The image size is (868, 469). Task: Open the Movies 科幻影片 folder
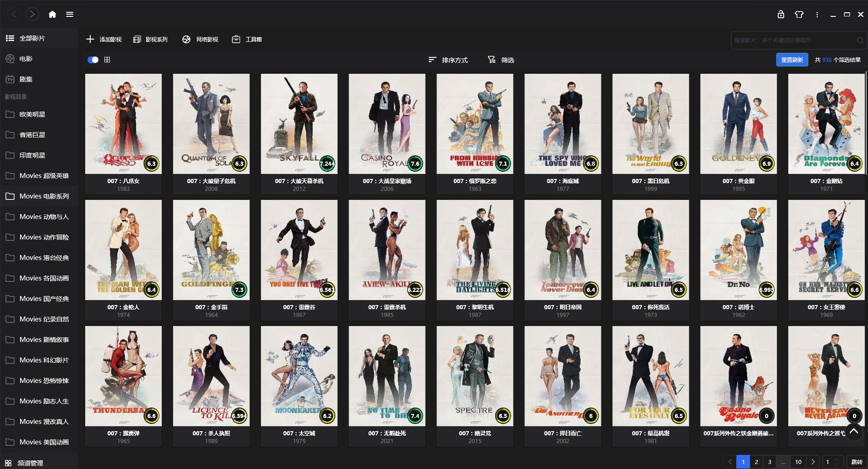[x=44, y=360]
